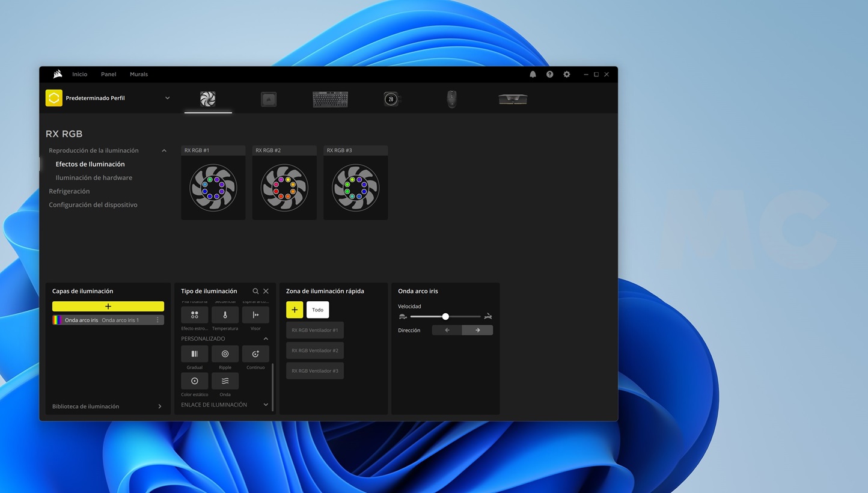Open the Panel menu
Viewport: 868px width, 493px height.
pos(108,75)
